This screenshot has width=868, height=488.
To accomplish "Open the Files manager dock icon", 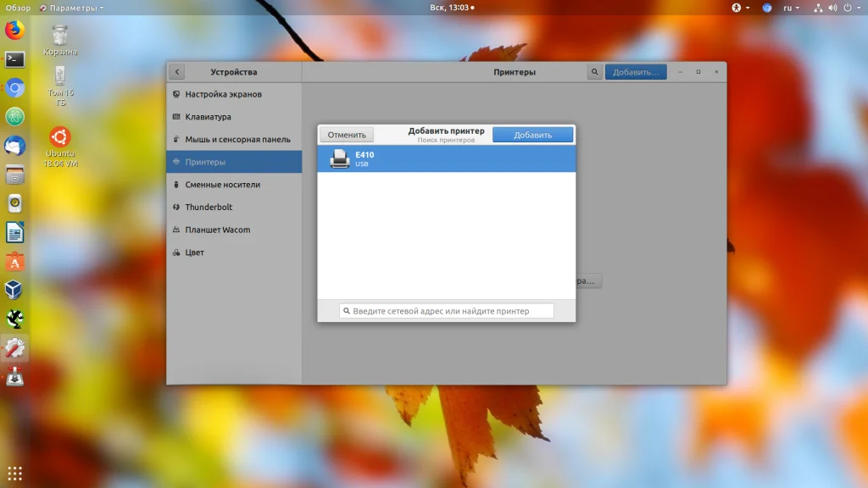I will [x=15, y=175].
